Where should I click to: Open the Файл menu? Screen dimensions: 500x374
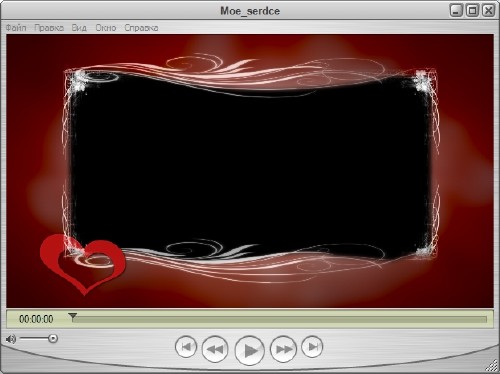coord(16,28)
